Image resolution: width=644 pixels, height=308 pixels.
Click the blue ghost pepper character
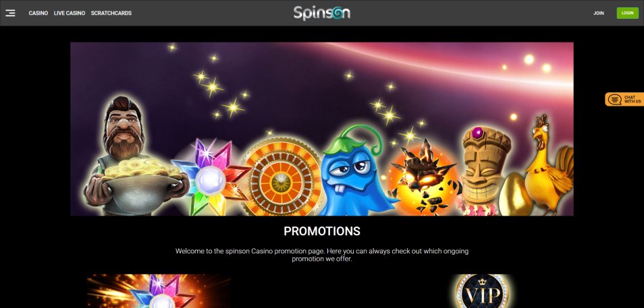(353, 171)
